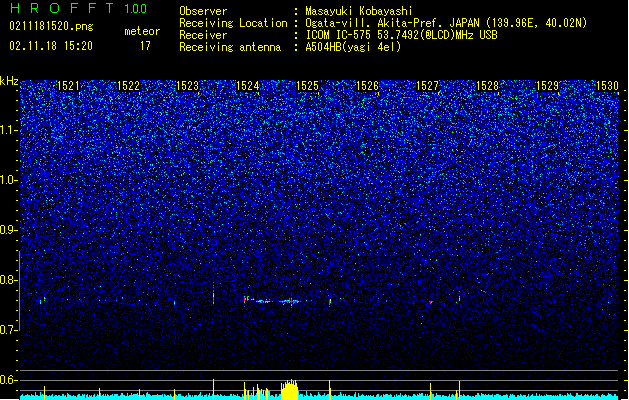This screenshot has width=629, height=400.
Task: Click the 1527 time marker
Action: pyautogui.click(x=428, y=86)
